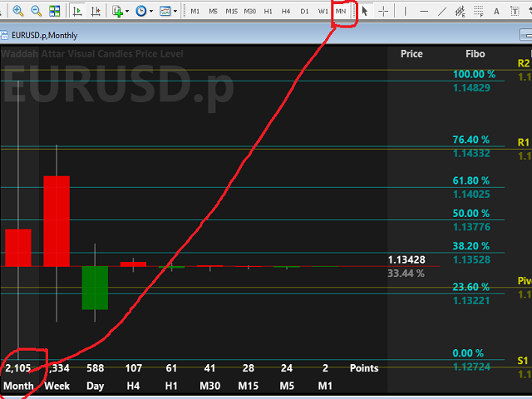Click the Zoom In magnifier icon
Screen dimensions: 532x399
tap(17, 11)
